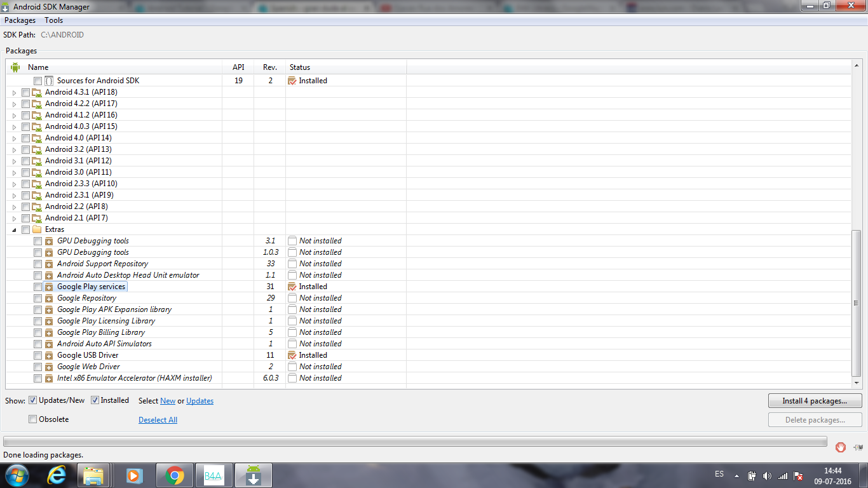
Task: Click the Extras folder icon
Action: pos(37,229)
